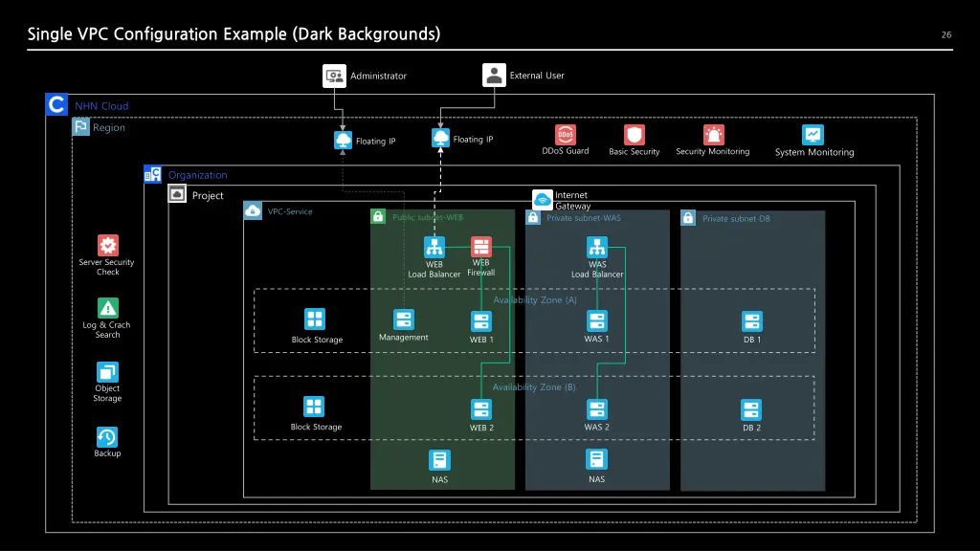Select Block Storage icon in Availability Zone B

(x=314, y=407)
